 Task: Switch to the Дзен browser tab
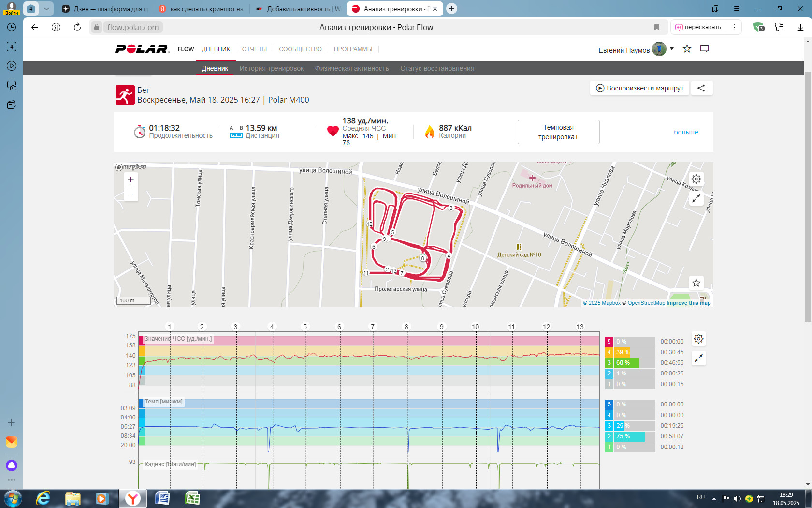pyautogui.click(x=104, y=9)
